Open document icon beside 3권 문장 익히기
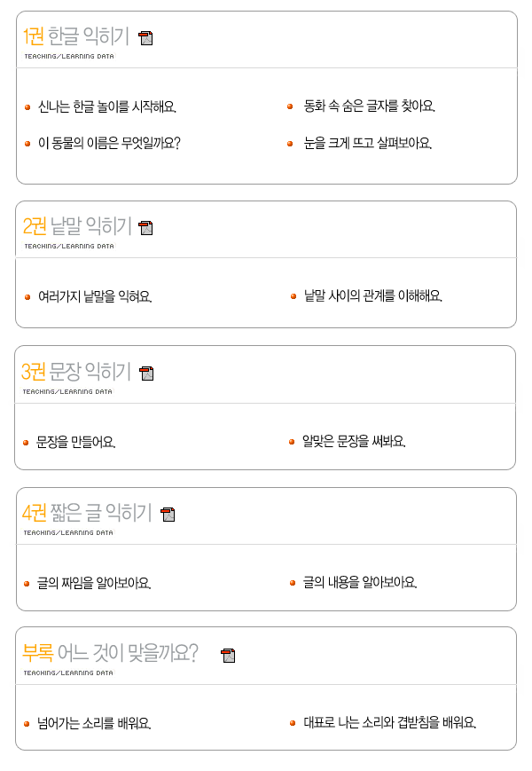Screen dimensions: 532x771 (146, 374)
